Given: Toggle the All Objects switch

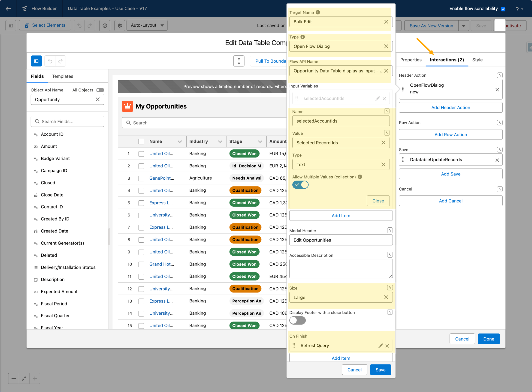Looking at the screenshot, I should 100,90.
